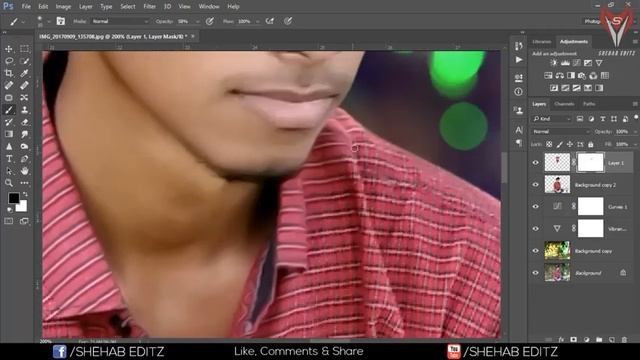Screen dimensions: 640x360
Task: Select the Horizontal Type tool
Action: (x=9, y=159)
